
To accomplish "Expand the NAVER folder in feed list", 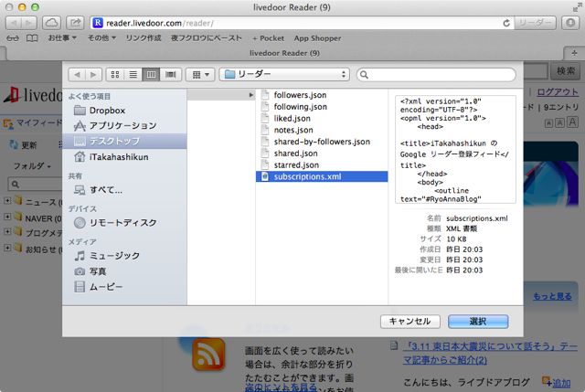I will (x=7, y=217).
